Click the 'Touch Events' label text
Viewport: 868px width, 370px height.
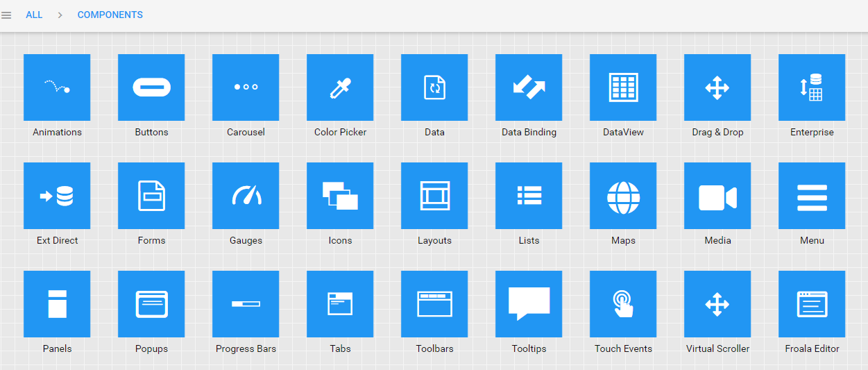pyautogui.click(x=623, y=348)
